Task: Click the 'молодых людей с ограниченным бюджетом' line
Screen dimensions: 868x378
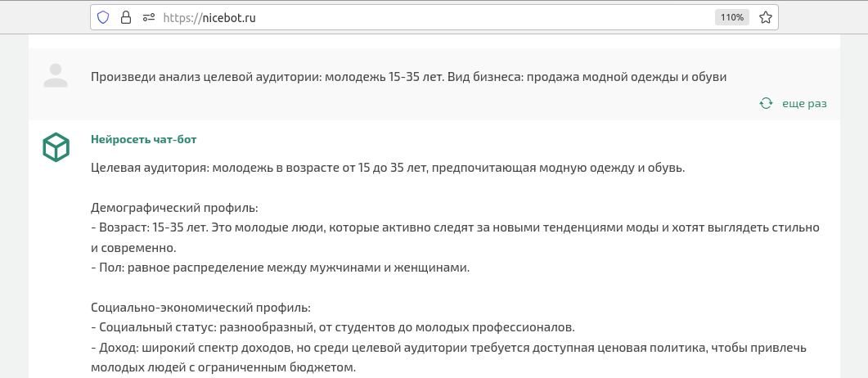Action: (223, 367)
